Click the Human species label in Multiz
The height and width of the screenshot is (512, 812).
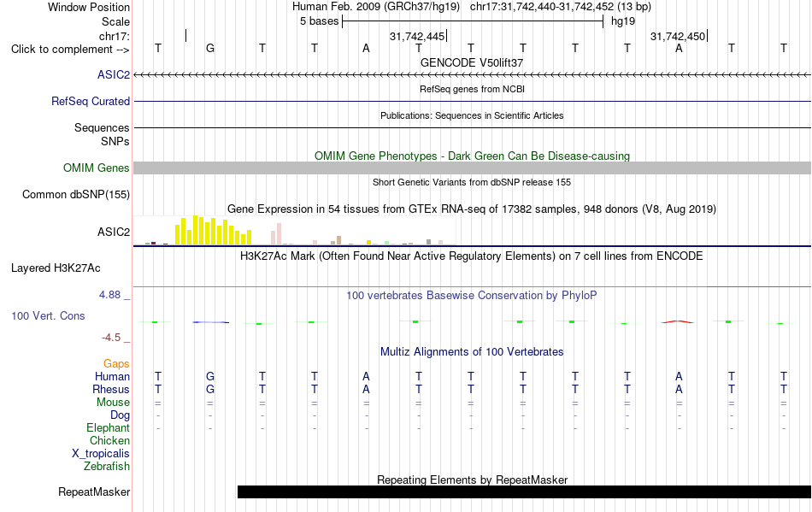(112, 376)
